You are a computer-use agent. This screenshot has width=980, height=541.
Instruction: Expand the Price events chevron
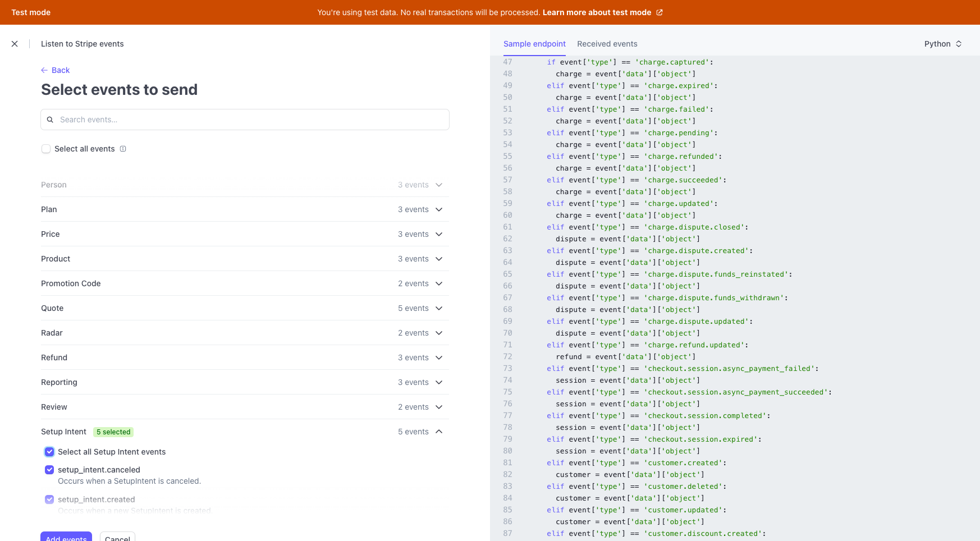[x=439, y=234]
